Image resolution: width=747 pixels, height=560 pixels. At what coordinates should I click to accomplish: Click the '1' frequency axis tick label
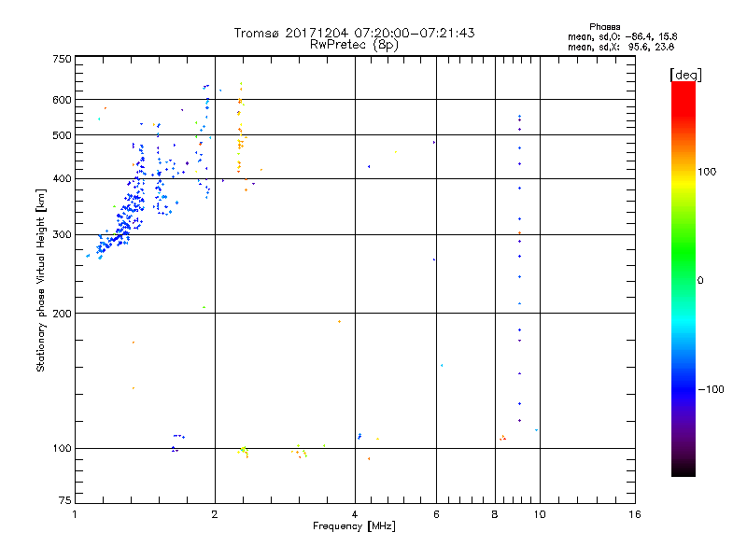pos(75,514)
